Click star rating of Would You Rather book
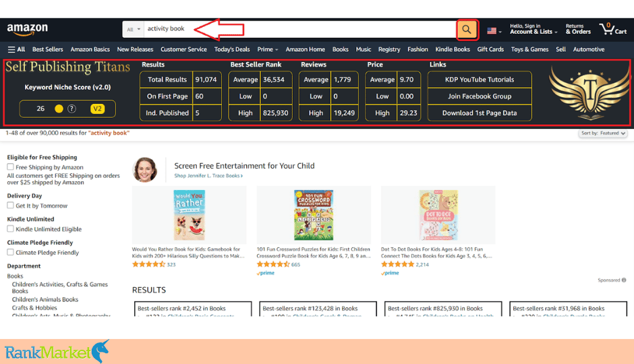This screenshot has width=634, height=364. coord(148,264)
